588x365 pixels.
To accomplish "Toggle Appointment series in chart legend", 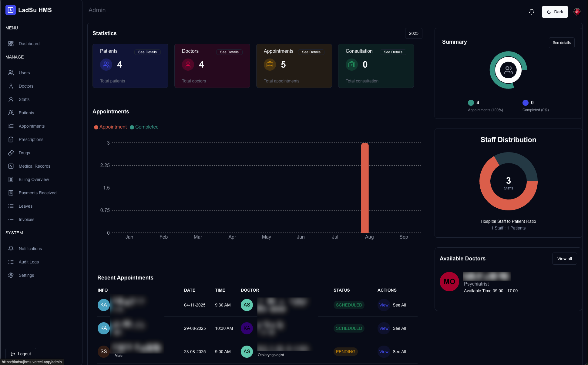I will (x=110, y=127).
